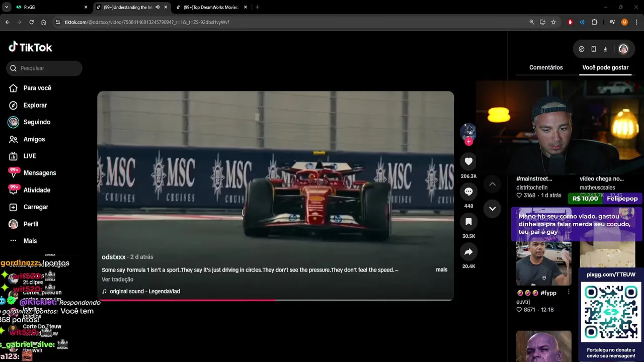The image size is (644, 362).
Task: Switch to the Comentários tab
Action: pyautogui.click(x=546, y=67)
